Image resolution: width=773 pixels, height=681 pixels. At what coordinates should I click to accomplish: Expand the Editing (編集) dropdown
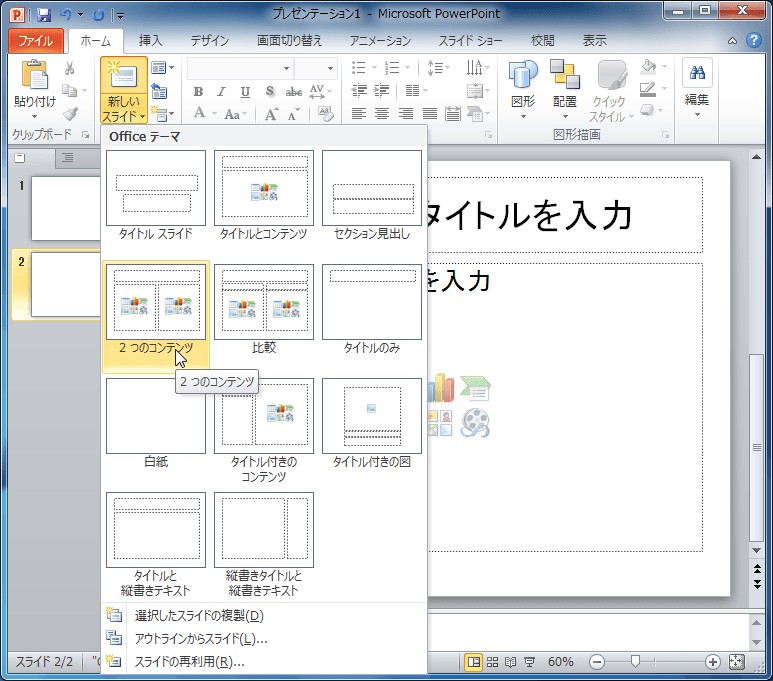point(697,89)
